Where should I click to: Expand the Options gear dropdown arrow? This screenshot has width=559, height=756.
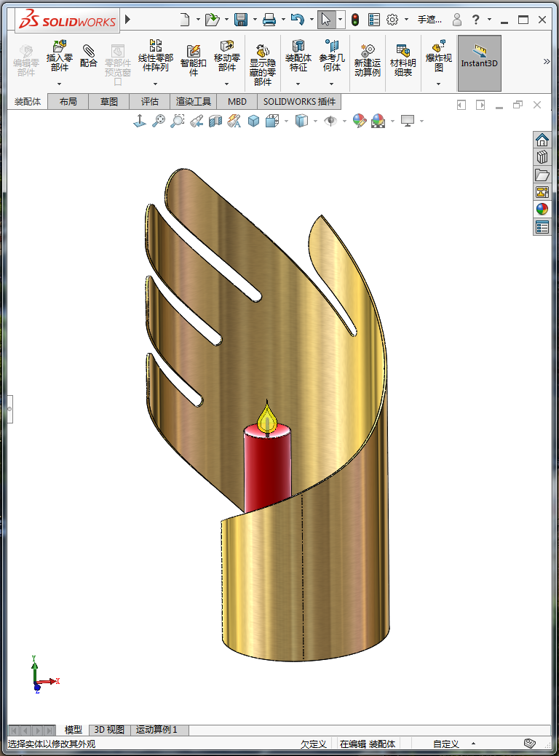(x=406, y=20)
